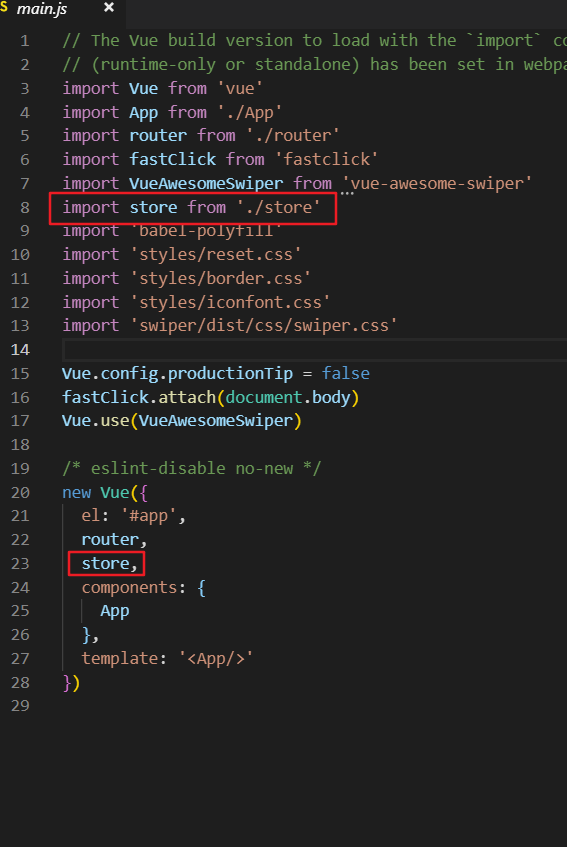Click the el: '#app' property
Screen dimensions: 567x847
[133, 516]
